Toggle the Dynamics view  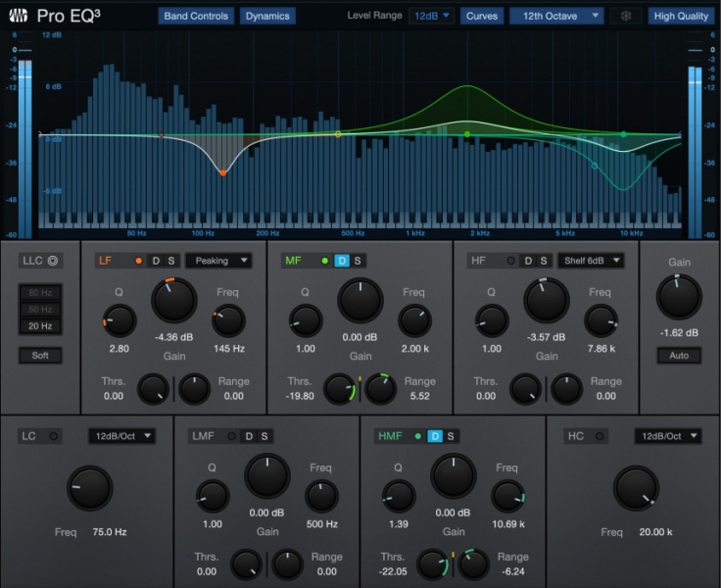[267, 16]
